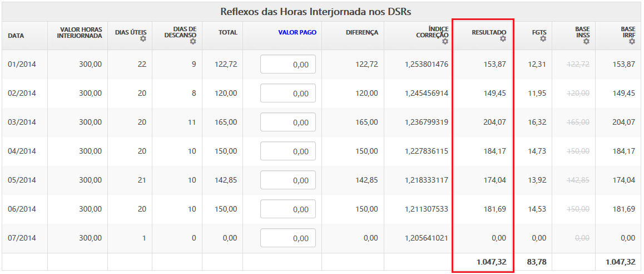This screenshot has width=644, height=274.
Task: Select the Valor Pago field for 05/2014
Action: click(x=288, y=180)
